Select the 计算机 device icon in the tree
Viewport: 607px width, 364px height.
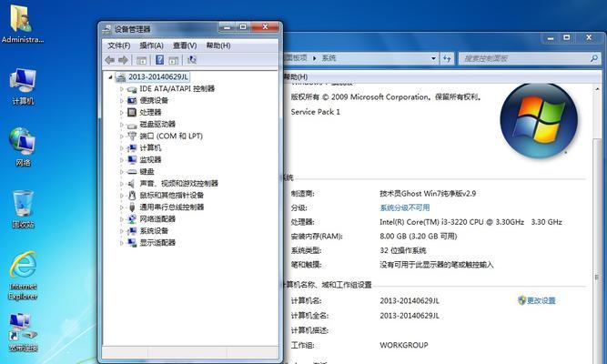coord(132,148)
